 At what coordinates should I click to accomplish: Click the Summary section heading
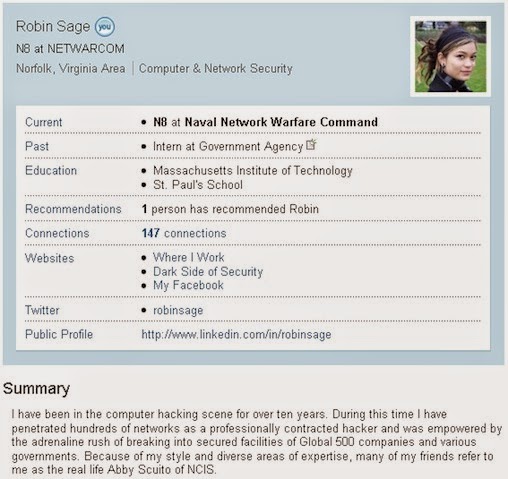point(37,388)
